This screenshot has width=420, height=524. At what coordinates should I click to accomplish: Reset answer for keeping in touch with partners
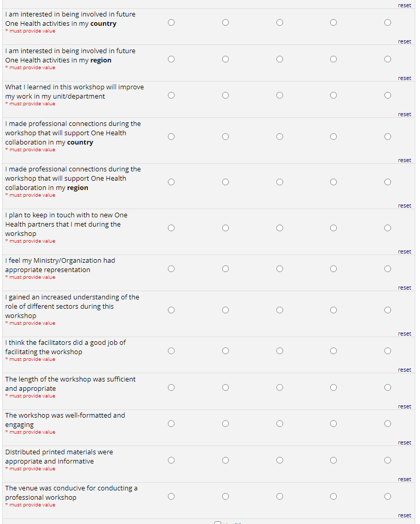(405, 252)
